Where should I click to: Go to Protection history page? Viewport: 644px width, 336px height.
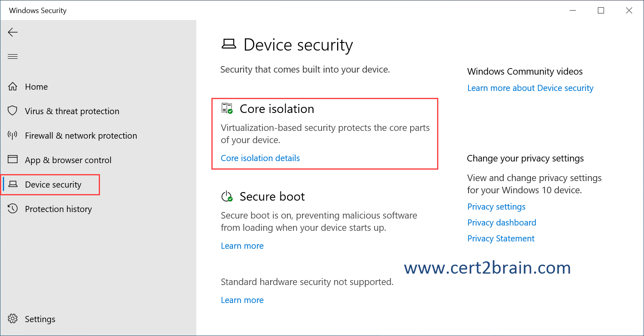coord(58,209)
